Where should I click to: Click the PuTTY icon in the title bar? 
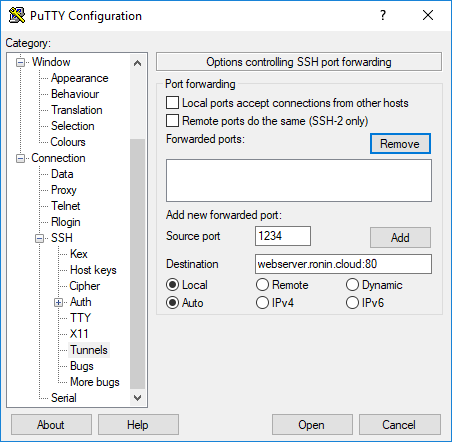pyautogui.click(x=17, y=15)
